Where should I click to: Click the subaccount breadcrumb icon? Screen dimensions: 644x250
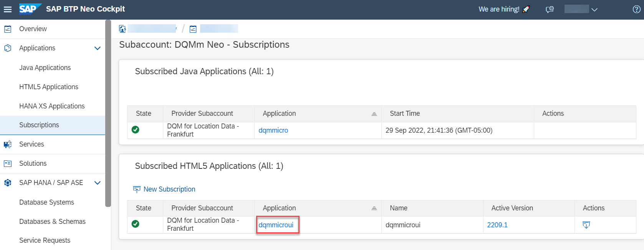(x=193, y=29)
